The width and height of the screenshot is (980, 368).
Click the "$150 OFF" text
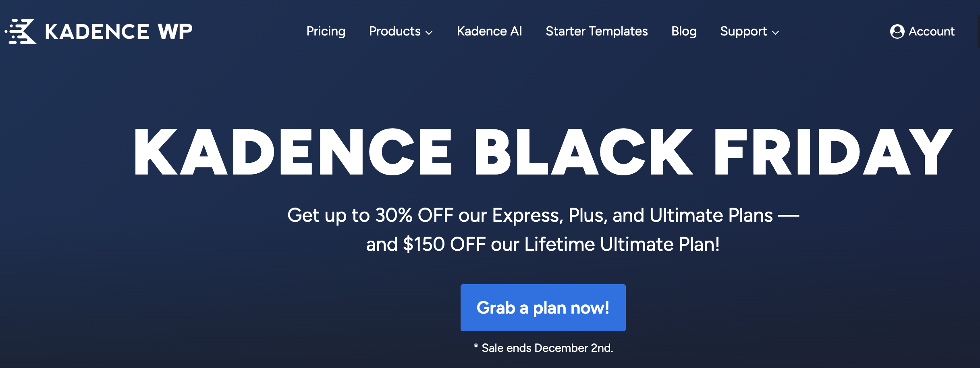click(x=444, y=244)
